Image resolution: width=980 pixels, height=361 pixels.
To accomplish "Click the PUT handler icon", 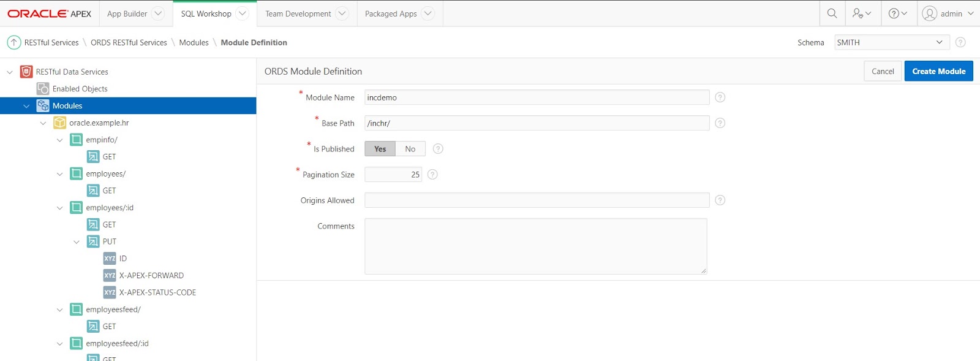I will (93, 241).
